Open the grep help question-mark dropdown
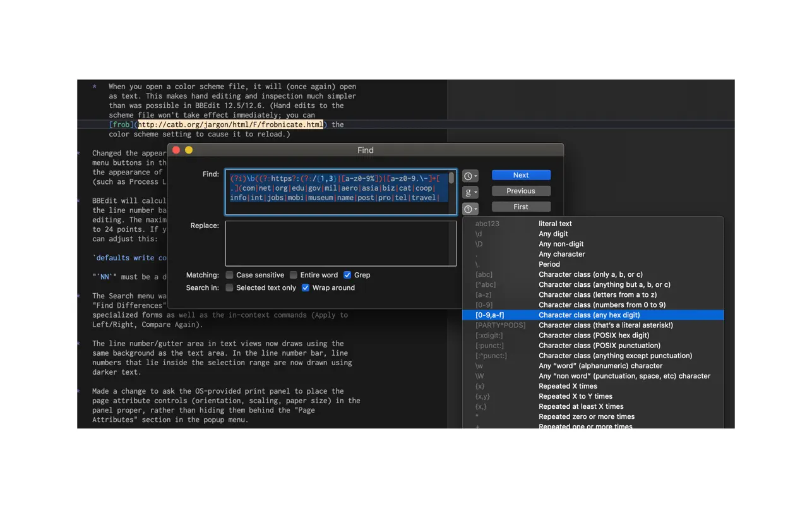 point(470,209)
